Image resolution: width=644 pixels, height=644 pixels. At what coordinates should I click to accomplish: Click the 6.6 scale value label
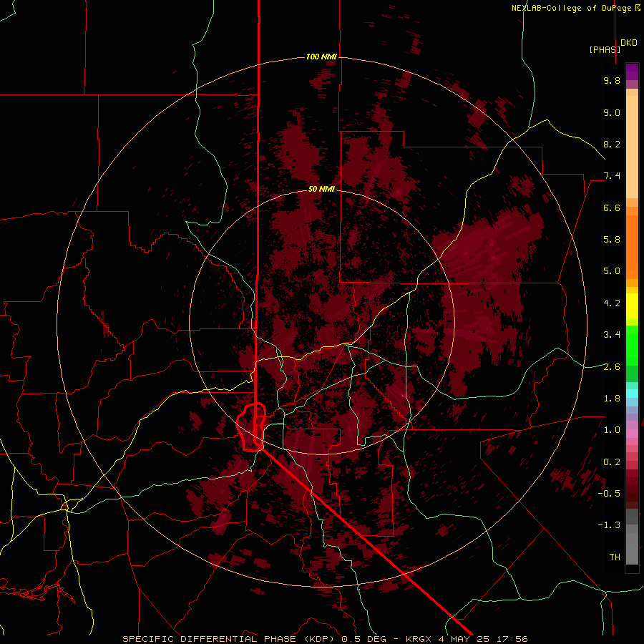tap(612, 208)
